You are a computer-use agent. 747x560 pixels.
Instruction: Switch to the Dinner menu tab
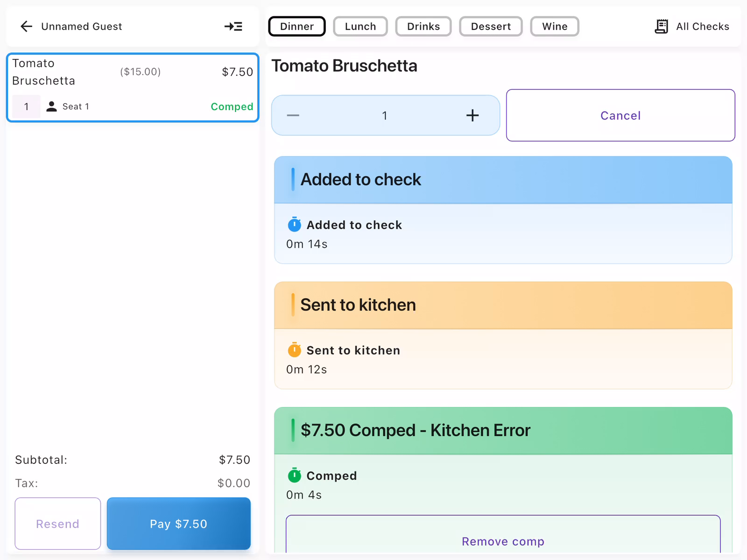(297, 27)
